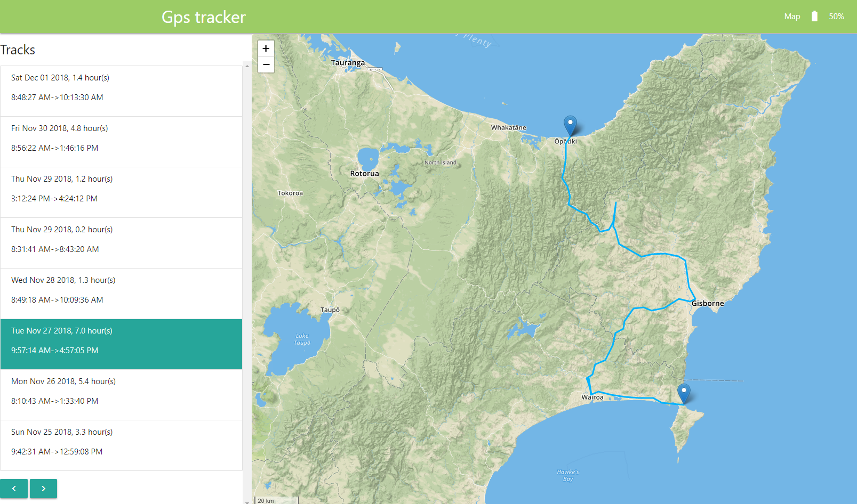Zoom in on the map

[266, 48]
